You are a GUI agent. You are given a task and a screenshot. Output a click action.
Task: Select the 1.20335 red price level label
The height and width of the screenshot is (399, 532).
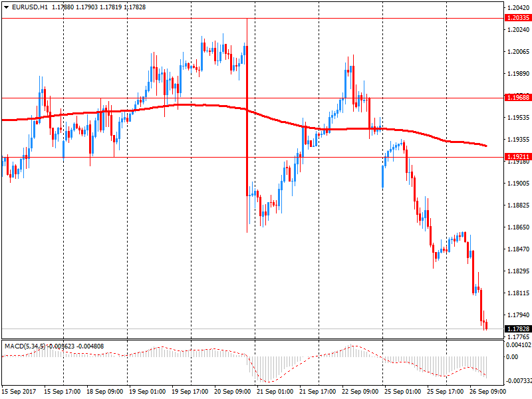pos(518,18)
